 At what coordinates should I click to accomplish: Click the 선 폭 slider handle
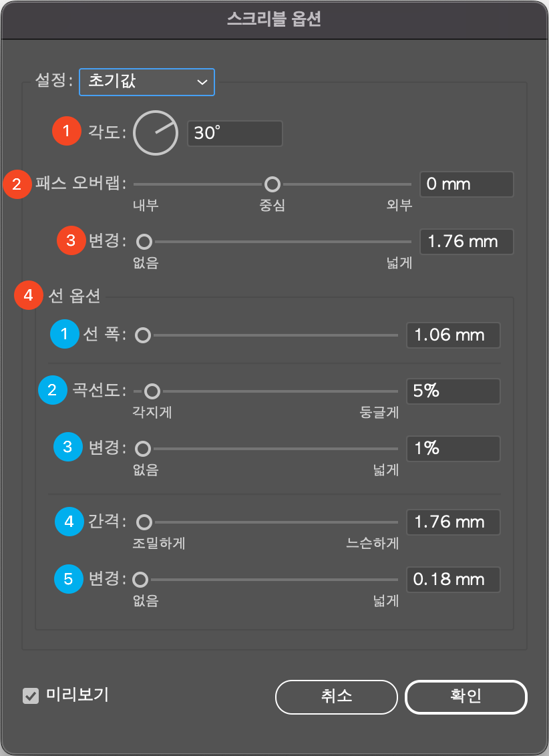pyautogui.click(x=142, y=335)
